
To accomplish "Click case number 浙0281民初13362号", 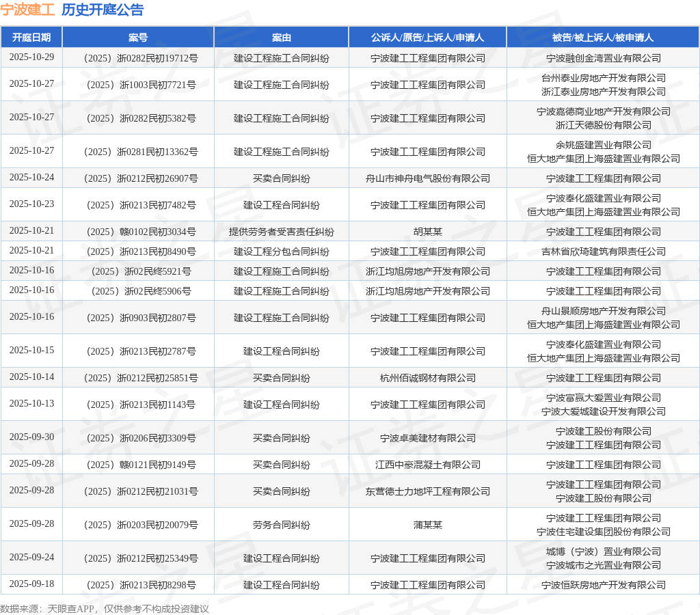I will (x=141, y=152).
